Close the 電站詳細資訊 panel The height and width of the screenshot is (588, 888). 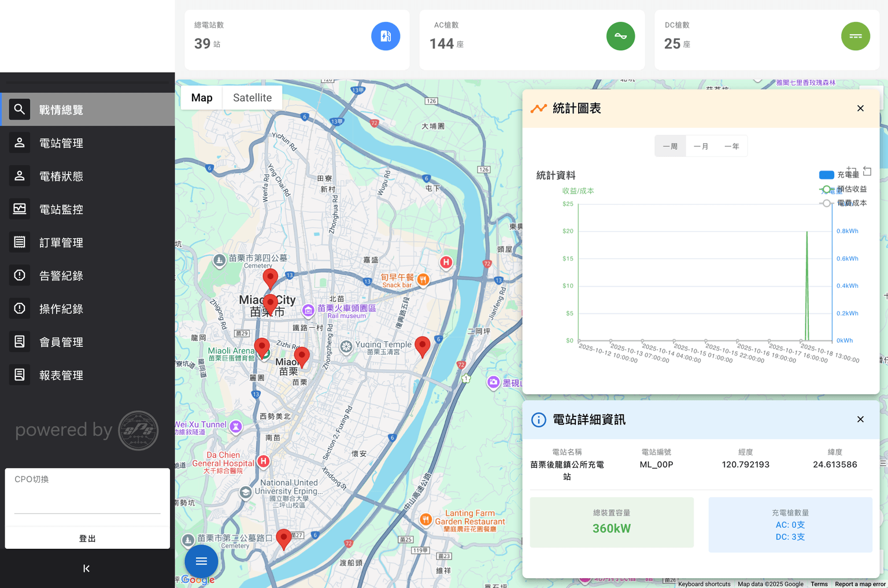[x=860, y=419]
